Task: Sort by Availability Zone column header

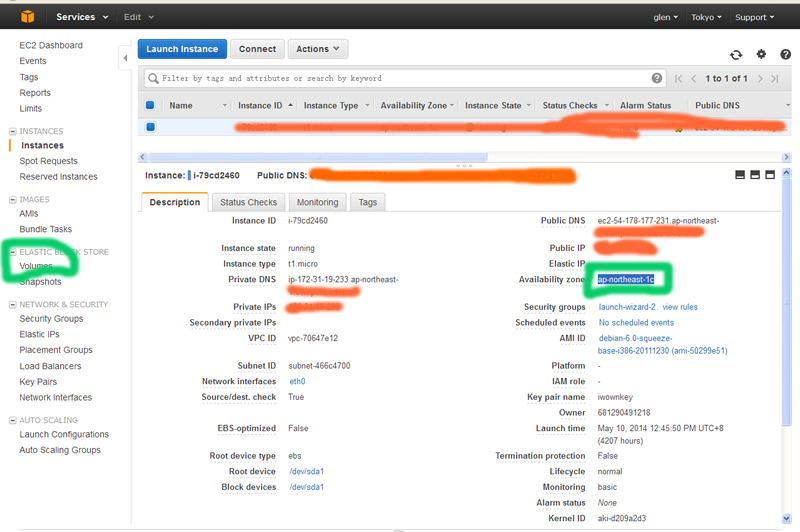Action: pos(417,106)
